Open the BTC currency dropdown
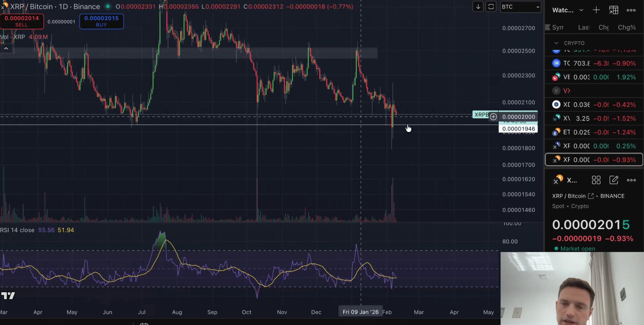This screenshot has width=644, height=325. [520, 6]
